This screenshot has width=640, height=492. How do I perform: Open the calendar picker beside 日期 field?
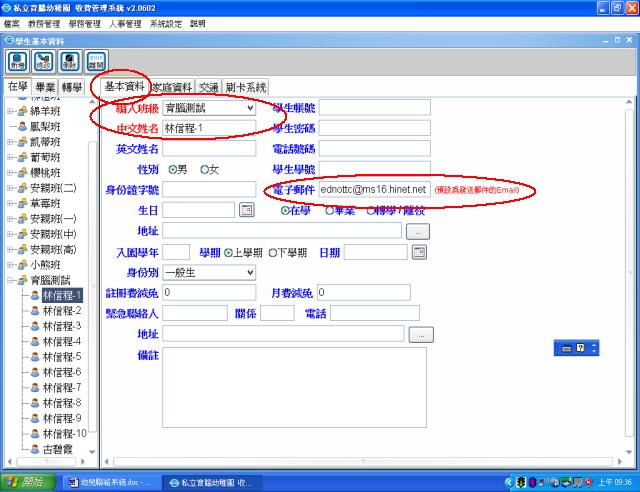pos(414,252)
